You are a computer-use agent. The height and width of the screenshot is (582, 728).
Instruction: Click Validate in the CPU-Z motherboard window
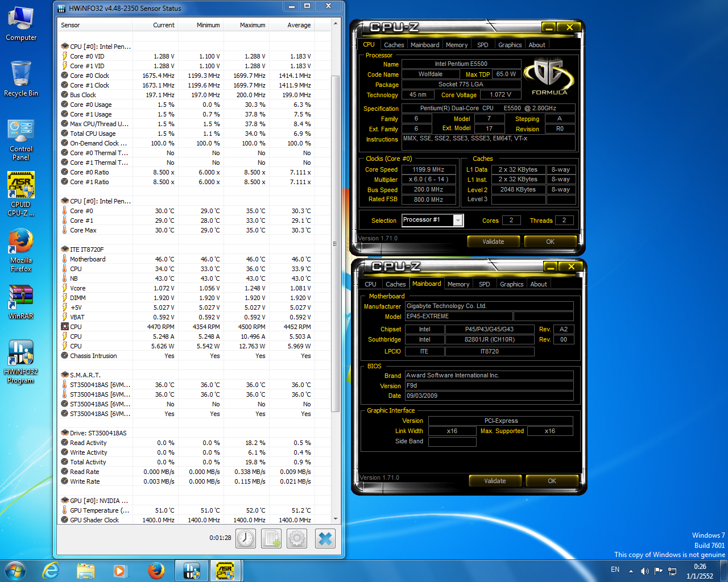495,481
